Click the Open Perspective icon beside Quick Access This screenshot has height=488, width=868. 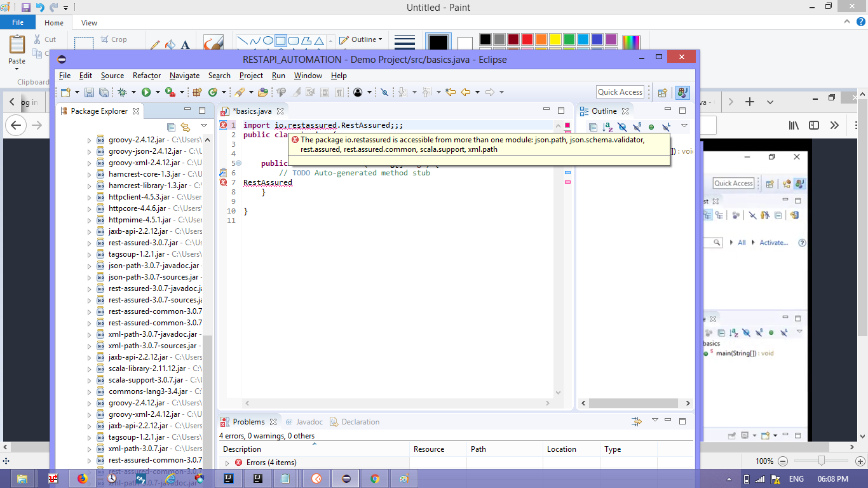pyautogui.click(x=662, y=92)
